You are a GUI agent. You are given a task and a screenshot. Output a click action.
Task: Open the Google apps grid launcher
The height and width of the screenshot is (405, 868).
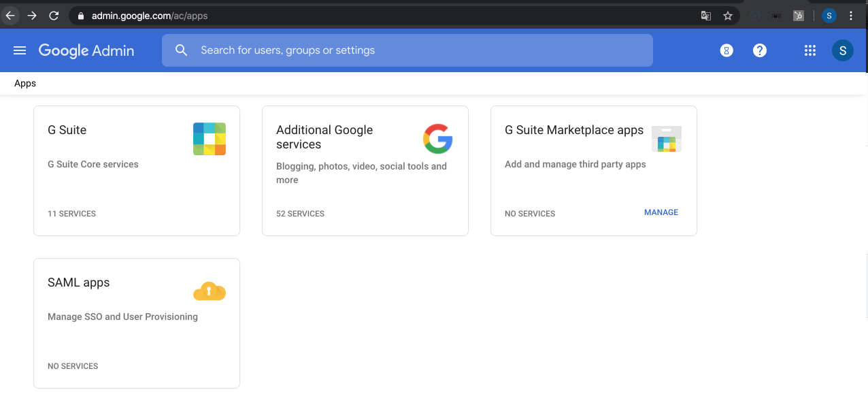[809, 50]
